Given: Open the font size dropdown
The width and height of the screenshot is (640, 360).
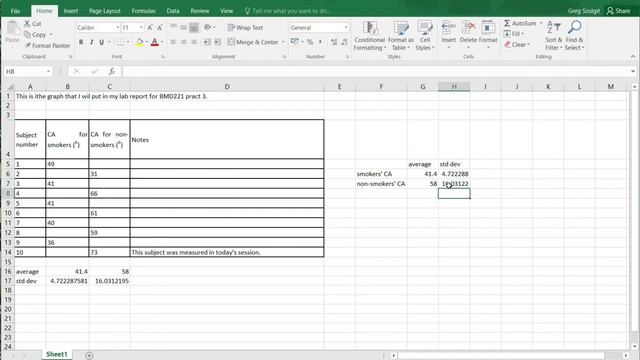Looking at the screenshot, I should (141, 27).
